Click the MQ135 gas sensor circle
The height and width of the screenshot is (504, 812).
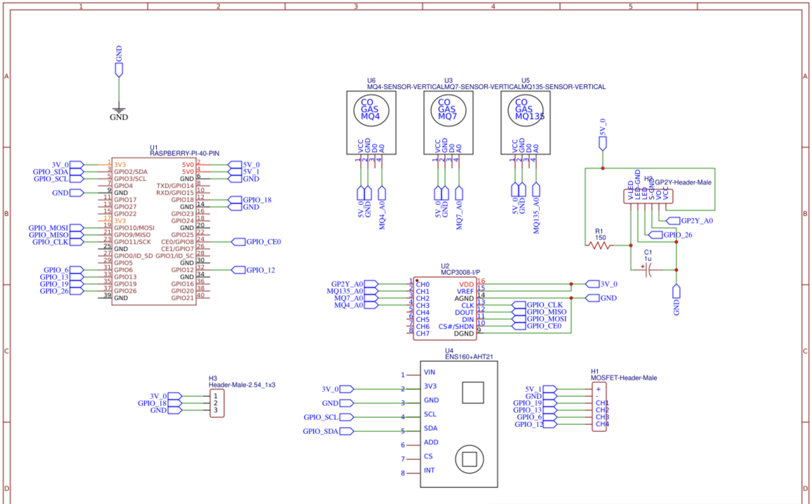[x=525, y=110]
